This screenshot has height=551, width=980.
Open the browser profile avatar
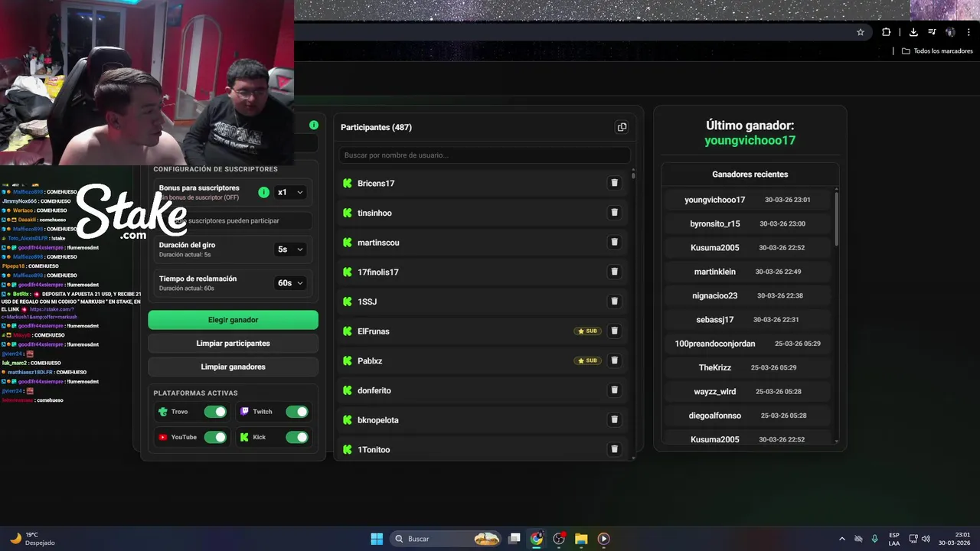[x=950, y=32]
